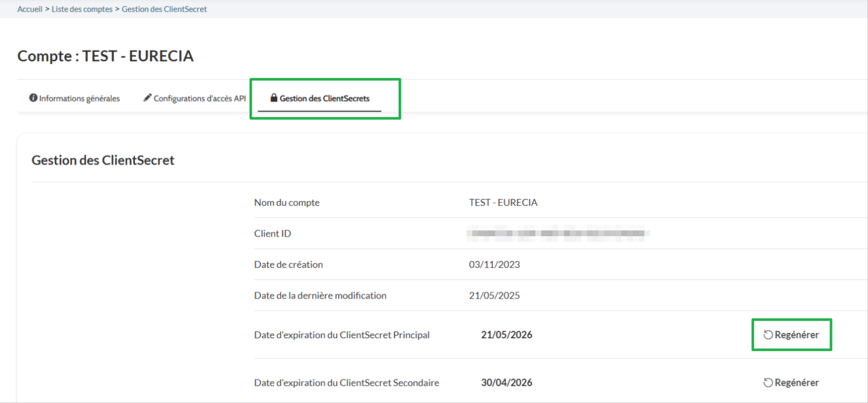Click the page title Compte : TEST - EURECIA
This screenshot has height=403, width=868.
pos(105,56)
